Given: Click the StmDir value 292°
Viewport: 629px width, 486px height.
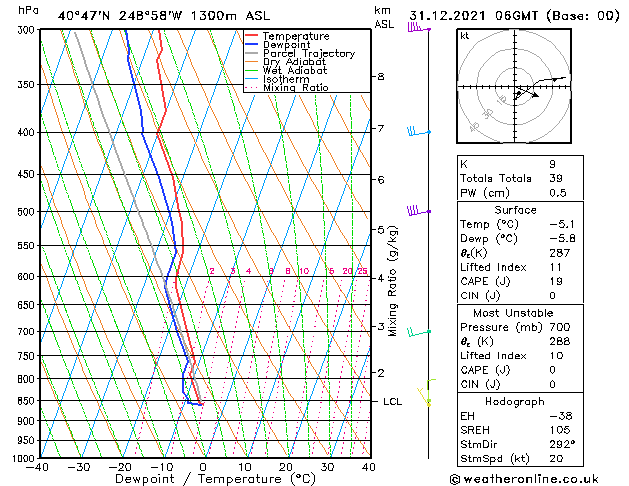Looking at the screenshot, I should pyautogui.click(x=562, y=444).
